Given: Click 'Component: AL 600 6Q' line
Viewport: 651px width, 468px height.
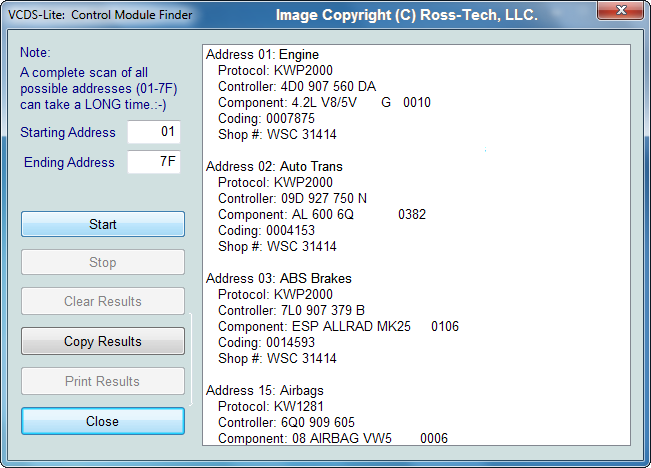Looking at the screenshot, I should click(322, 214).
